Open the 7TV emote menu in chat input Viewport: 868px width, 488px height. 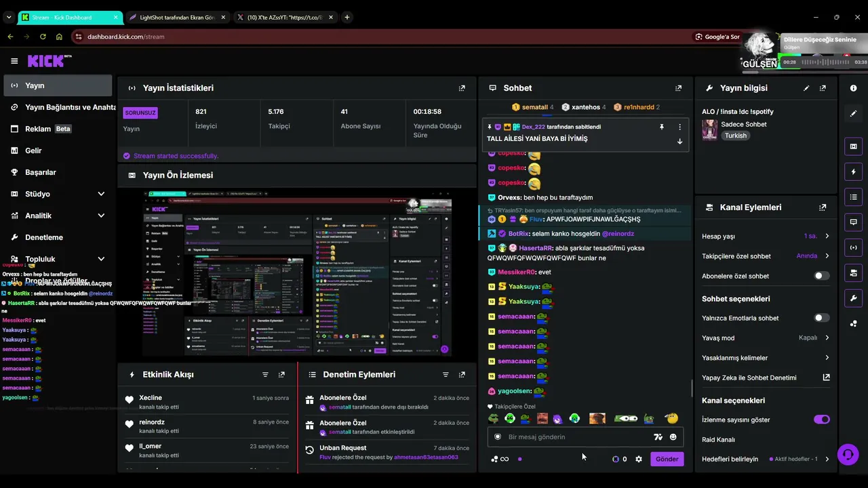tap(658, 437)
